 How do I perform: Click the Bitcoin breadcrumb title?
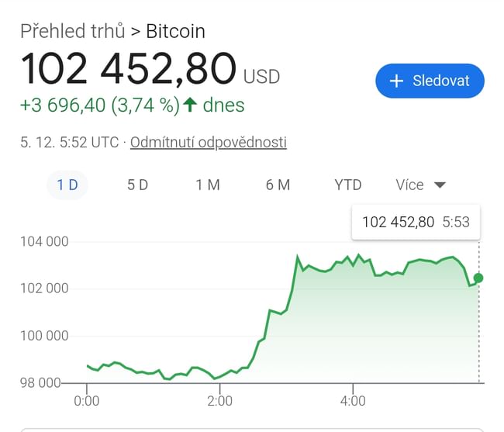point(176,32)
